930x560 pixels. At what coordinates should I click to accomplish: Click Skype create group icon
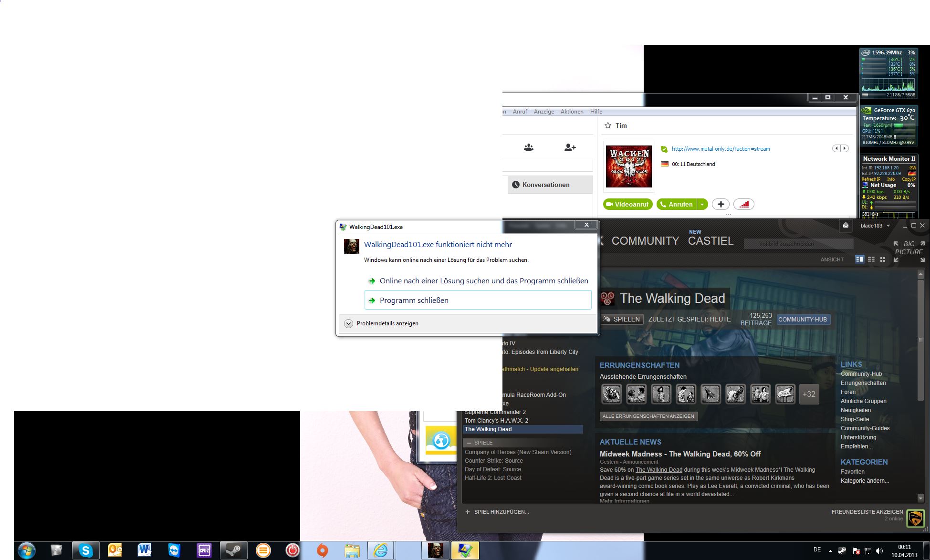click(x=528, y=148)
